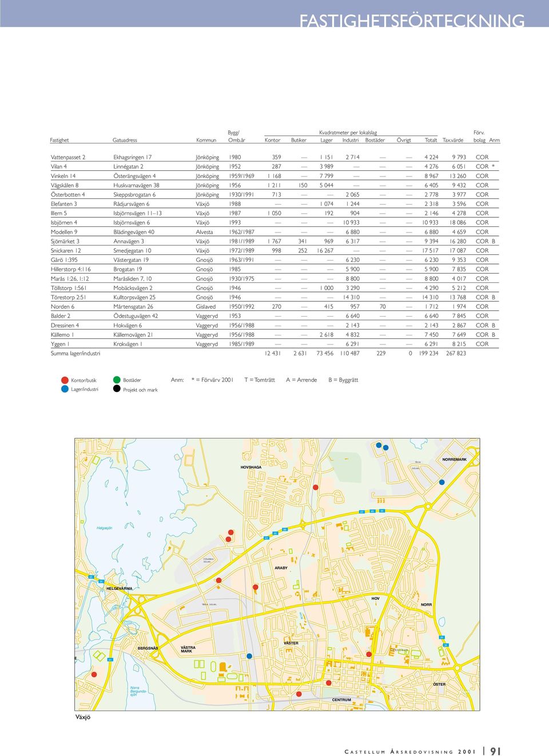The width and height of the screenshot is (549, 756).
Task: Select the blue map marker below VÄSTRA MARK
Action: (x=249, y=657)
